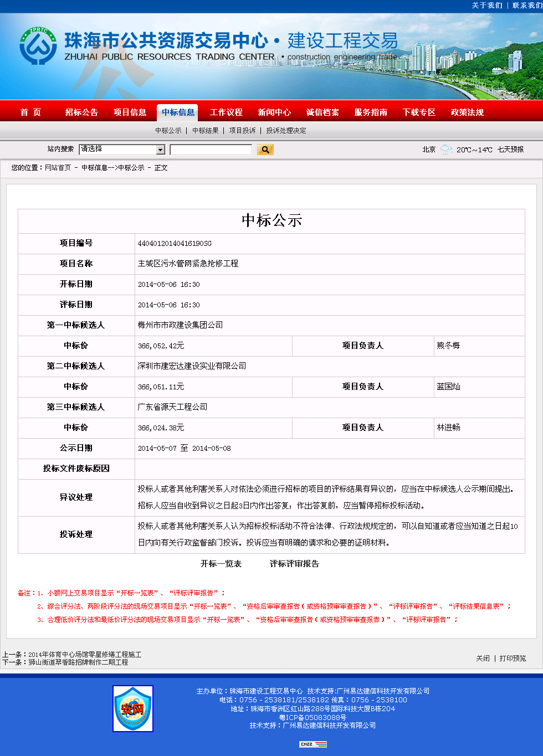The height and width of the screenshot is (756, 543).
Task: Click the 中标公示 table title
Action: coord(271,220)
